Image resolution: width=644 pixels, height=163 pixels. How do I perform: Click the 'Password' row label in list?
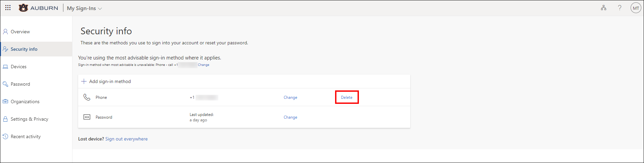104,117
